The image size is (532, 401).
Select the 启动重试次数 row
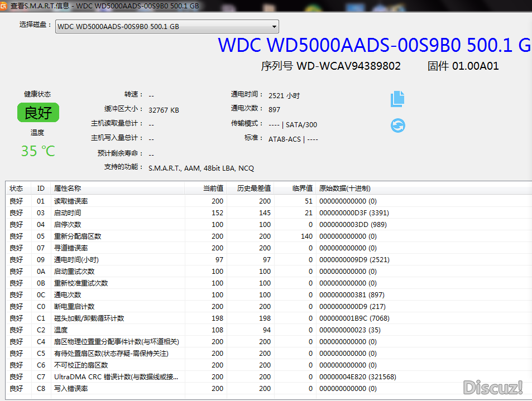(269, 271)
